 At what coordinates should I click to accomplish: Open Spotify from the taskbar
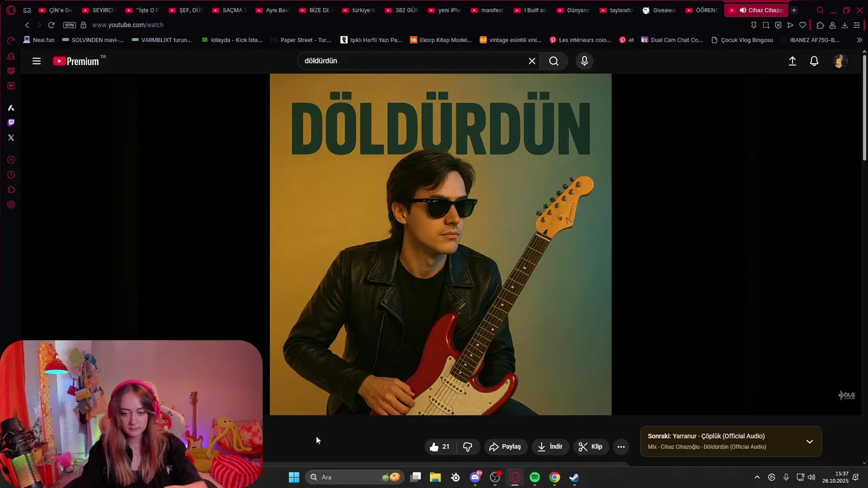534,477
